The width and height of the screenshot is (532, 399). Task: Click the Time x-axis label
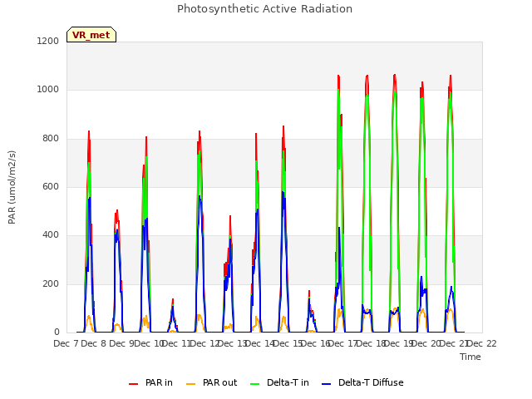click(x=470, y=357)
